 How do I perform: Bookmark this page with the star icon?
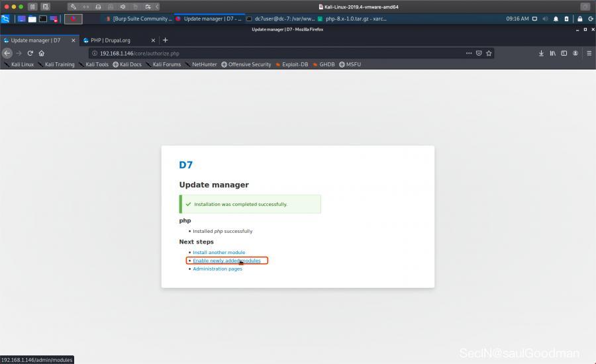point(489,53)
